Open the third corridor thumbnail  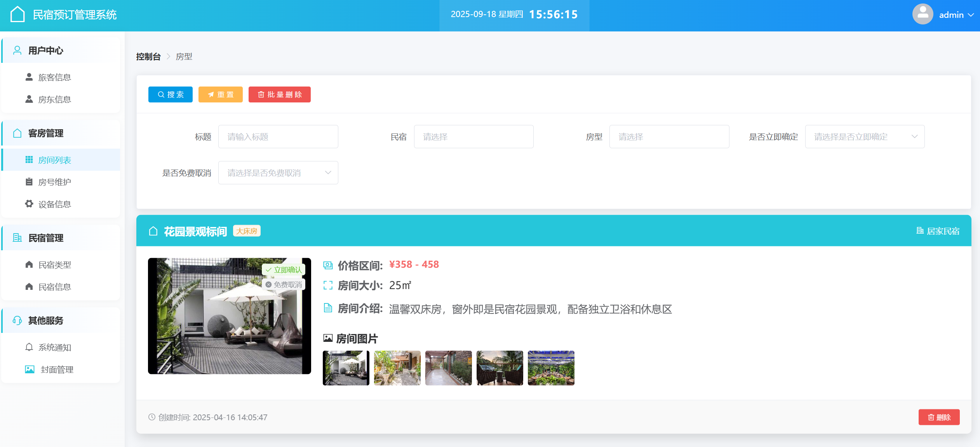pos(449,368)
